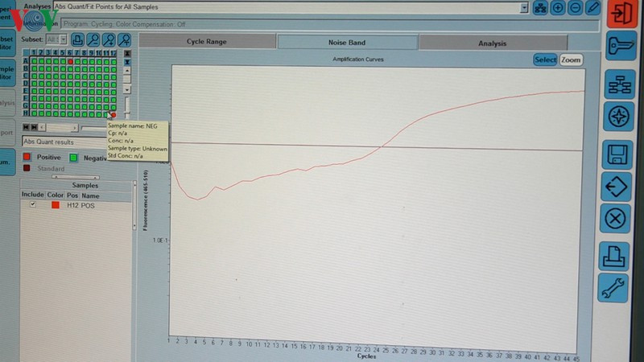Image resolution: width=644 pixels, height=362 pixels.
Task: Switch to the Analysis tab
Action: pos(492,43)
